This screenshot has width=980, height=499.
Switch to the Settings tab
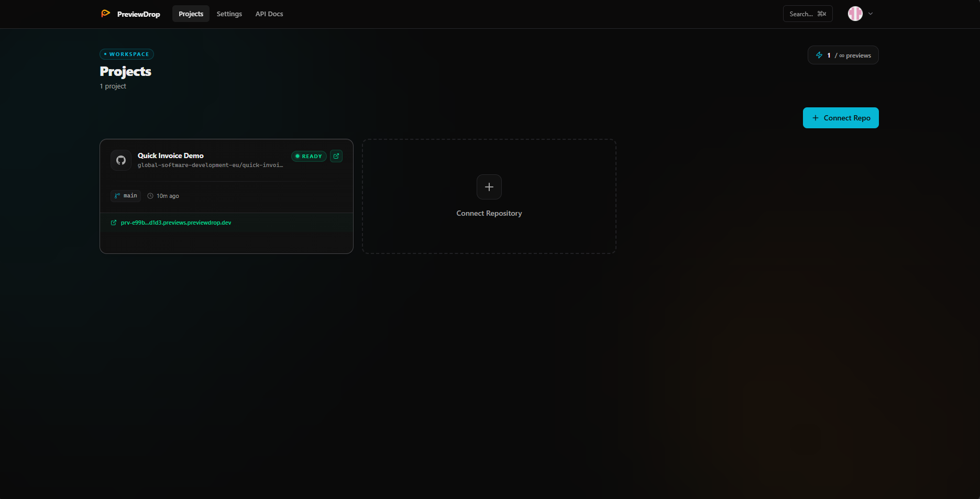tap(229, 14)
